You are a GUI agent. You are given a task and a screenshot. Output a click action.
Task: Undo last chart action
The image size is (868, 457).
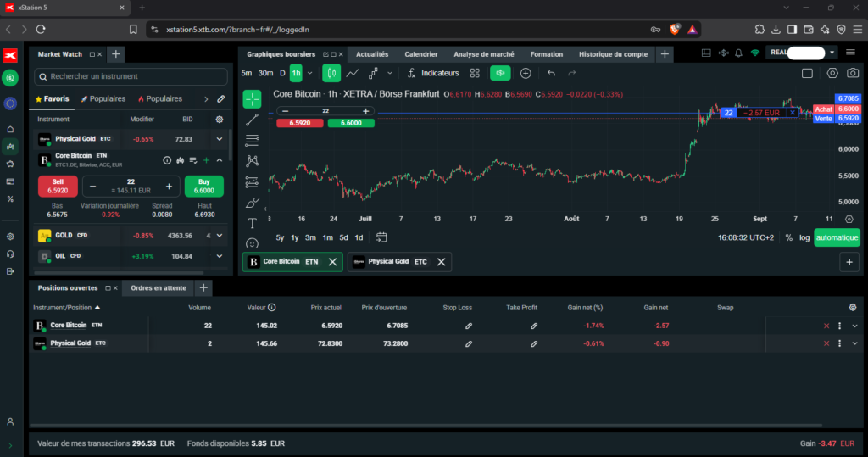(x=551, y=73)
